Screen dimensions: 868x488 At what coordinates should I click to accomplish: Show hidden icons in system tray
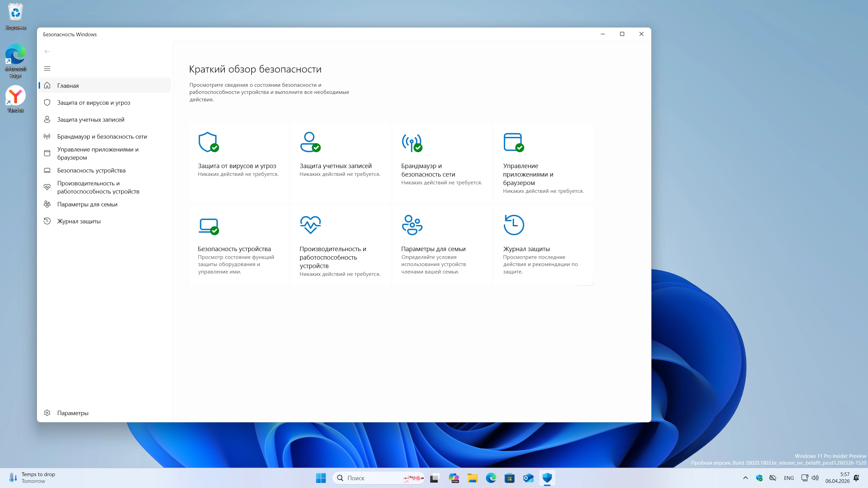745,478
